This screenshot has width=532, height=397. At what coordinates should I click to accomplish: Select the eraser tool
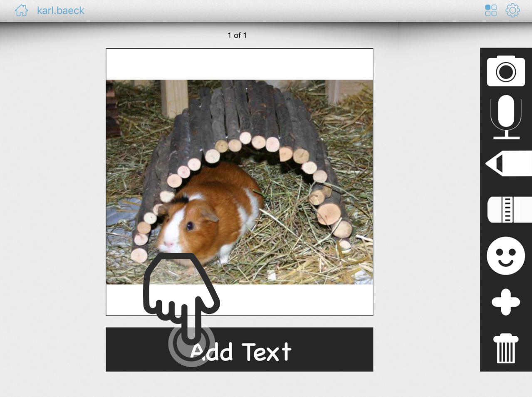(x=510, y=209)
